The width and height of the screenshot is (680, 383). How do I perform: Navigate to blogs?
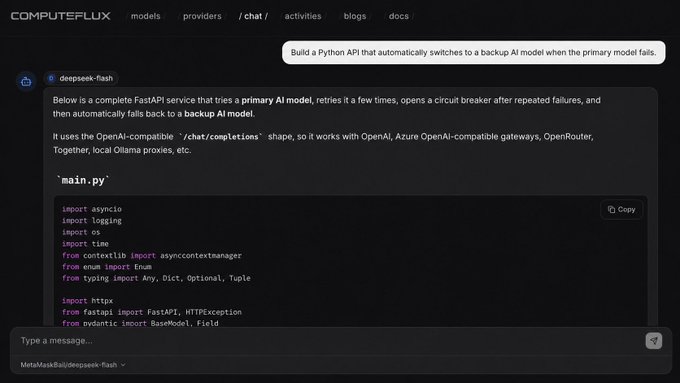point(355,16)
